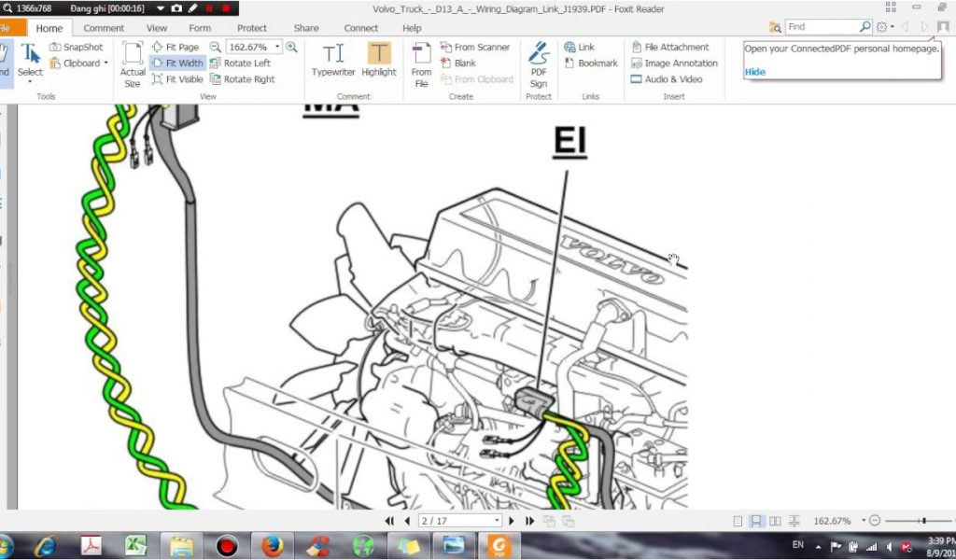Switch to the Comment tab

point(104,28)
